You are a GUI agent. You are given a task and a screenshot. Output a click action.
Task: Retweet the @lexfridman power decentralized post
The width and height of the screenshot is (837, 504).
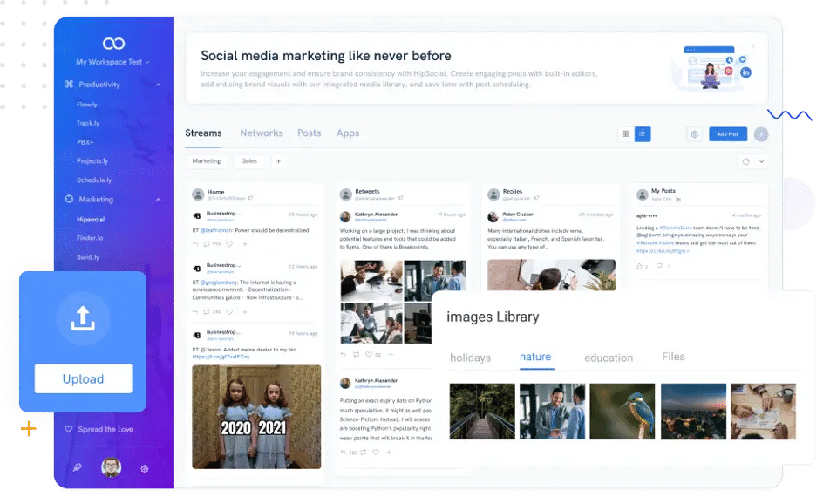click(x=207, y=244)
